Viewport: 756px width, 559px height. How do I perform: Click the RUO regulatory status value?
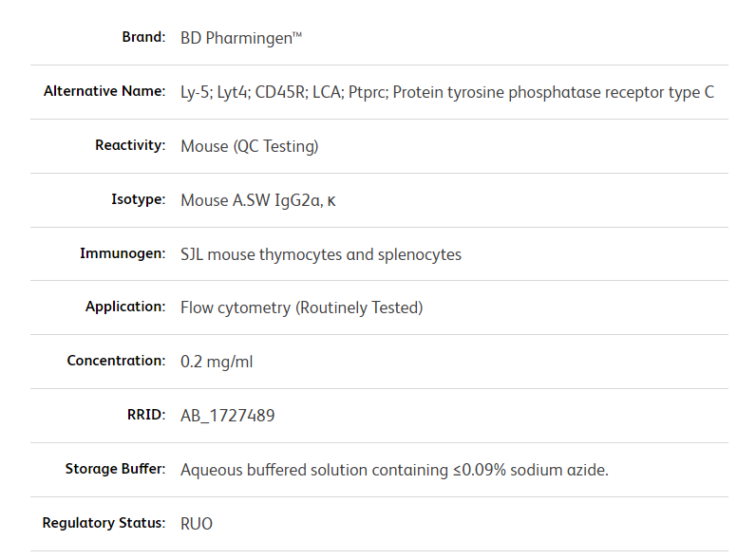point(197,524)
